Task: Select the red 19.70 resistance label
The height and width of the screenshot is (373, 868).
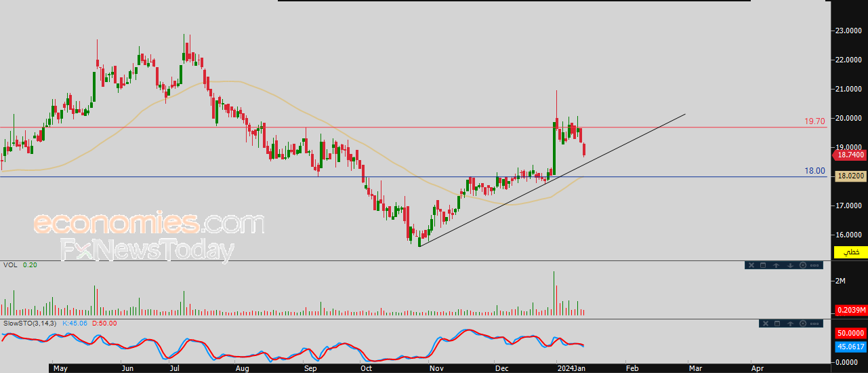Action: point(814,121)
